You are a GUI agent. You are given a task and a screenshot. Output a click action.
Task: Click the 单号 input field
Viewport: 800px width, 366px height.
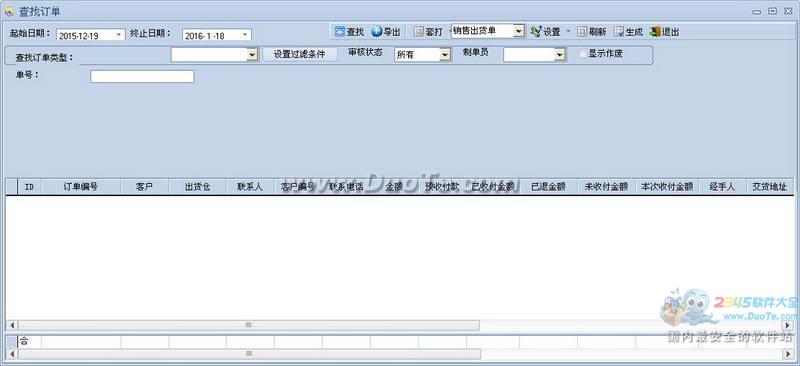pos(142,77)
